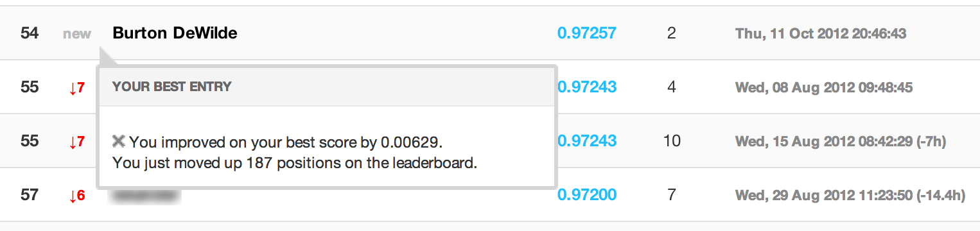Click the red down-7 arrow in the 08 Aug row
The image size is (980, 231).
(76, 88)
